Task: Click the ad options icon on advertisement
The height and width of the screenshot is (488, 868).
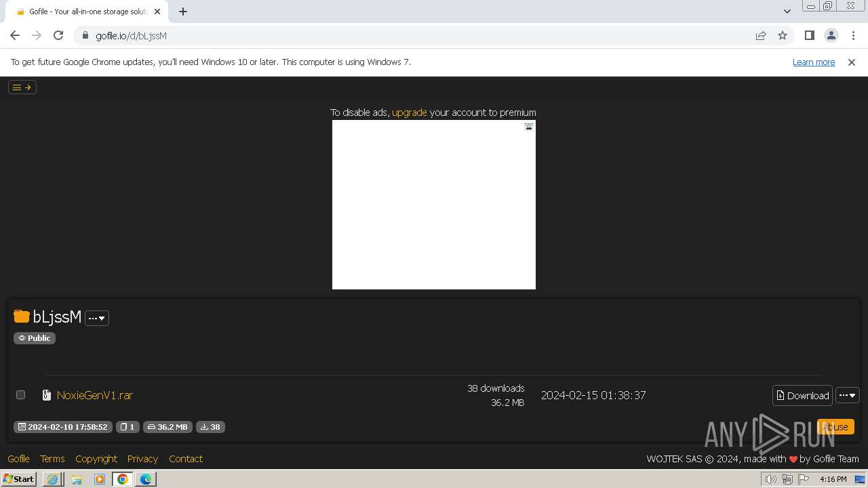Action: pyautogui.click(x=529, y=126)
